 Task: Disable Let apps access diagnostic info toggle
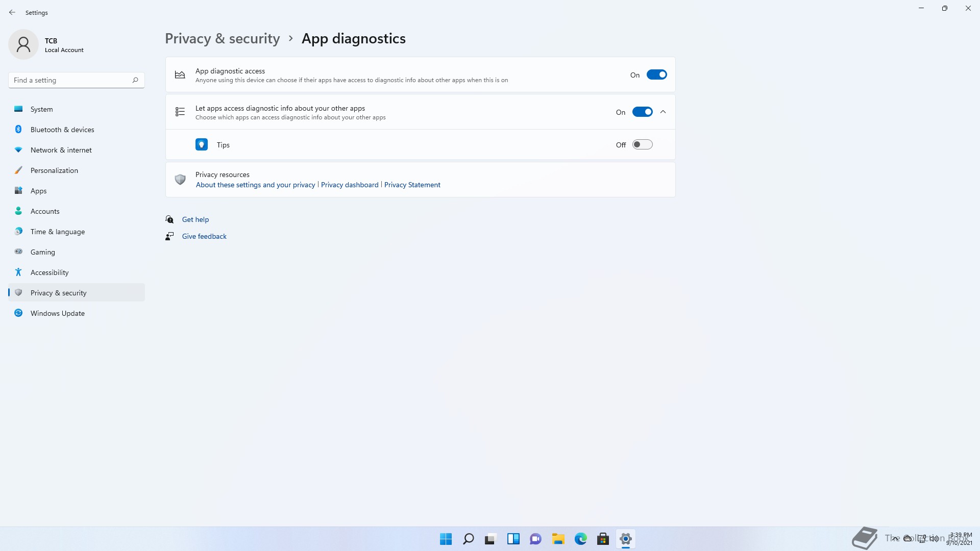[x=642, y=112]
